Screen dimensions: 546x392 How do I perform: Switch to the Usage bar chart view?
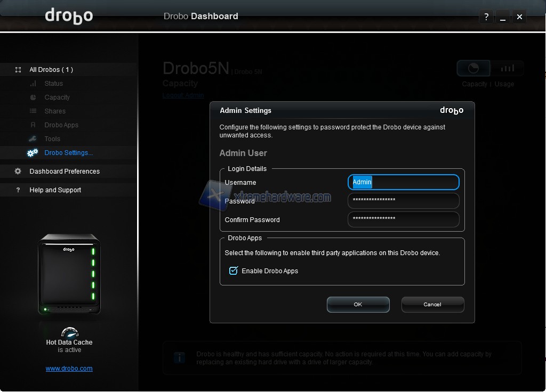(x=507, y=68)
